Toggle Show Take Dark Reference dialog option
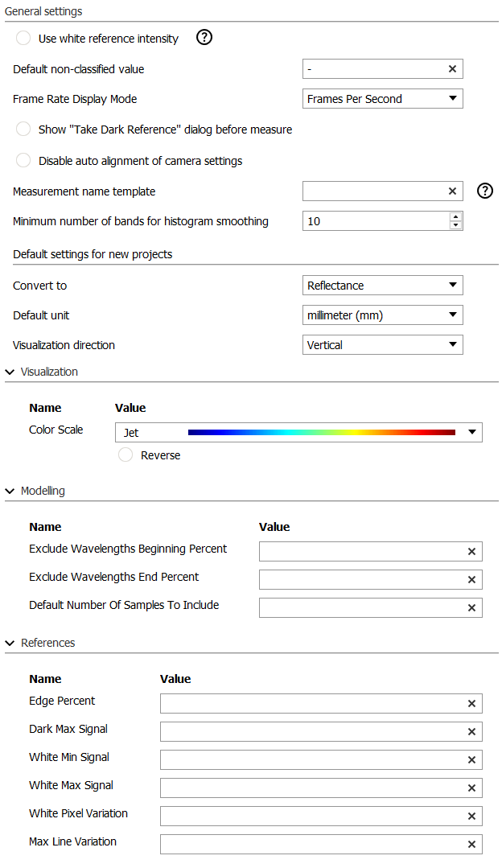The height and width of the screenshot is (868, 502). (x=24, y=130)
